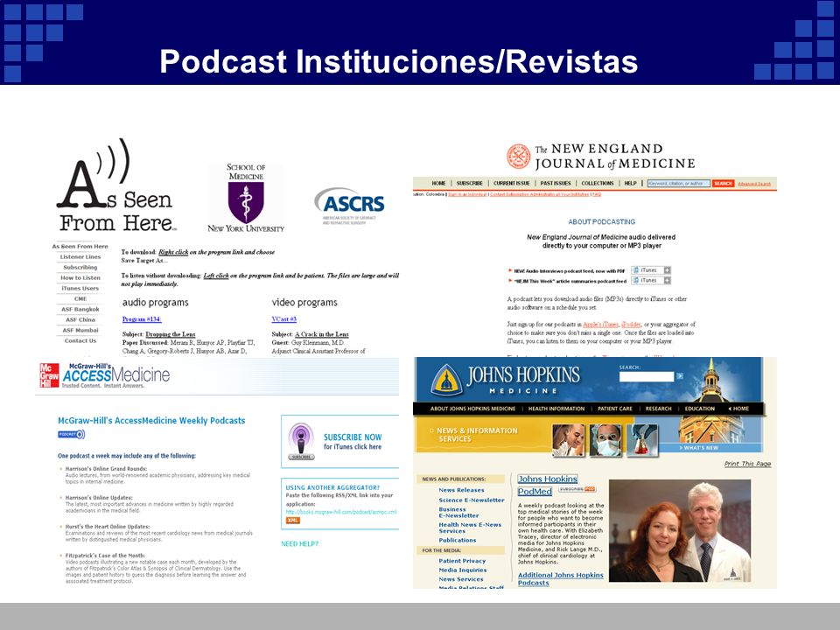
Task: Click the NYU School of Medicine shield logo
Action: pyautogui.click(x=246, y=199)
